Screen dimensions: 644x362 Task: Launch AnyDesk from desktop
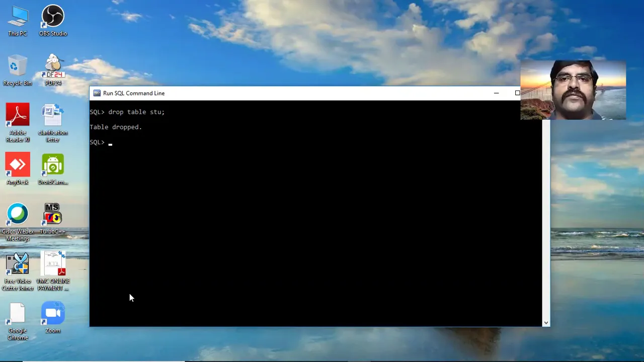coord(18,169)
